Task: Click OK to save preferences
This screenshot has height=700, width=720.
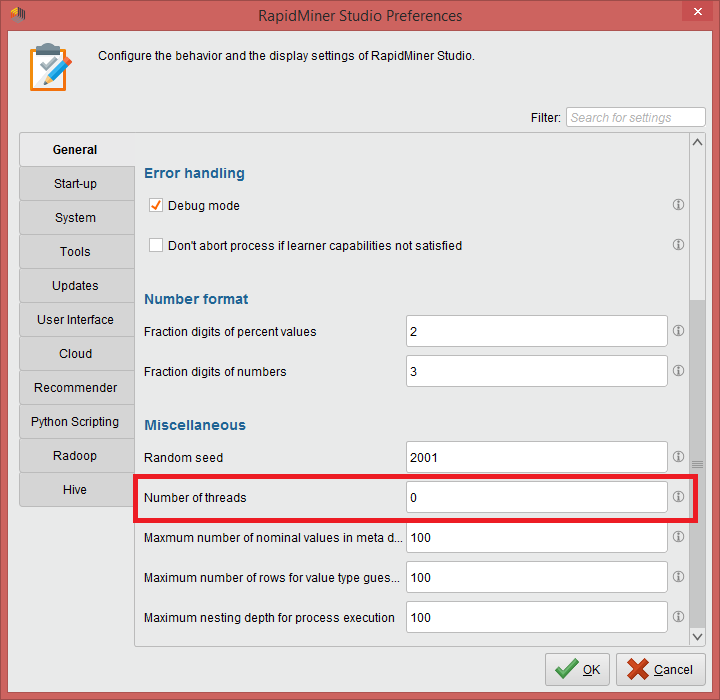Action: [x=577, y=669]
